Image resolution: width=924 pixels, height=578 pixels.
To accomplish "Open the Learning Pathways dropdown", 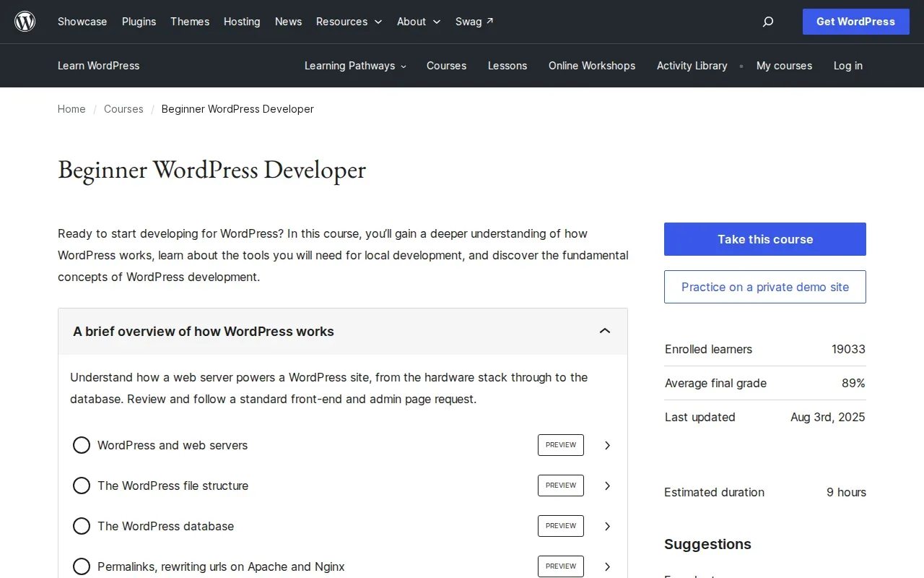I will click(x=355, y=66).
